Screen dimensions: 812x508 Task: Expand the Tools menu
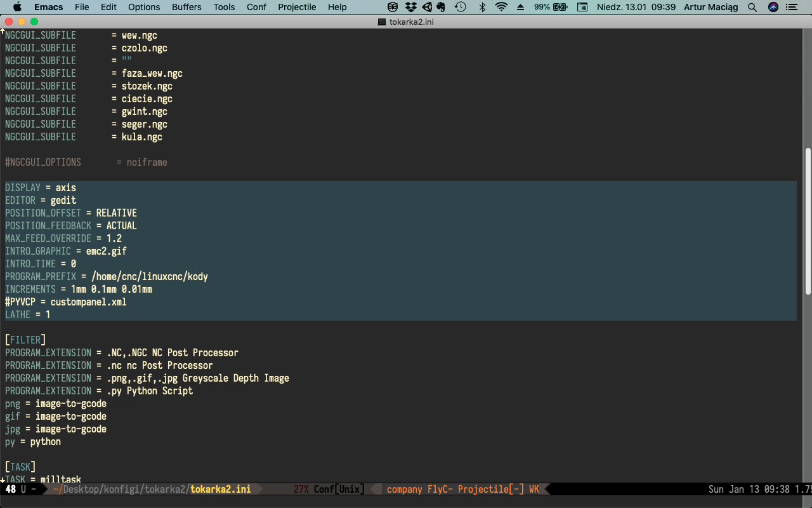click(224, 7)
